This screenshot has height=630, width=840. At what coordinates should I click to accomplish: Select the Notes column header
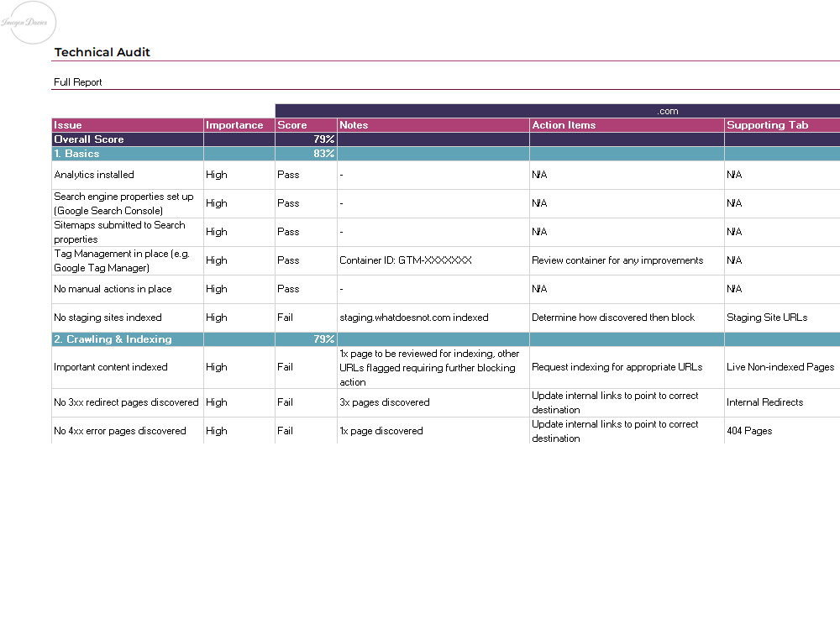(x=433, y=125)
